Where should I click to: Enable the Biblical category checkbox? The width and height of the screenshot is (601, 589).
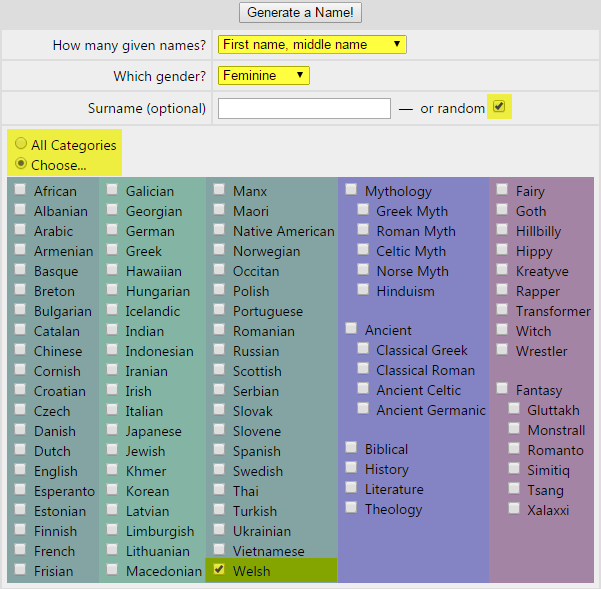pos(351,448)
